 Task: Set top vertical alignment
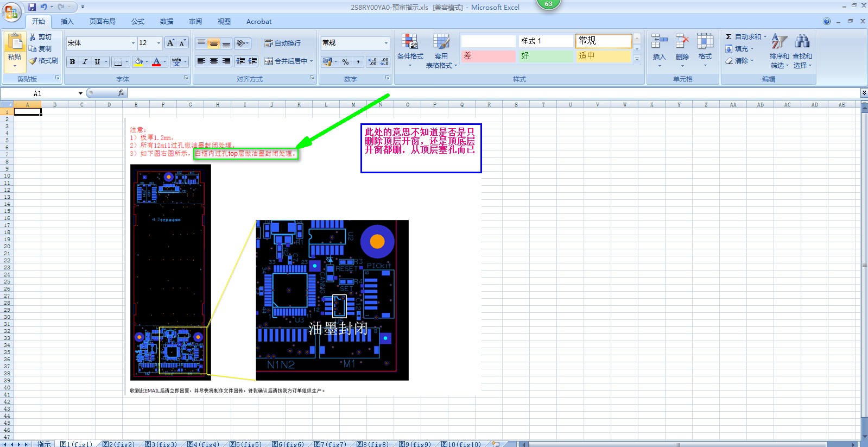(201, 43)
